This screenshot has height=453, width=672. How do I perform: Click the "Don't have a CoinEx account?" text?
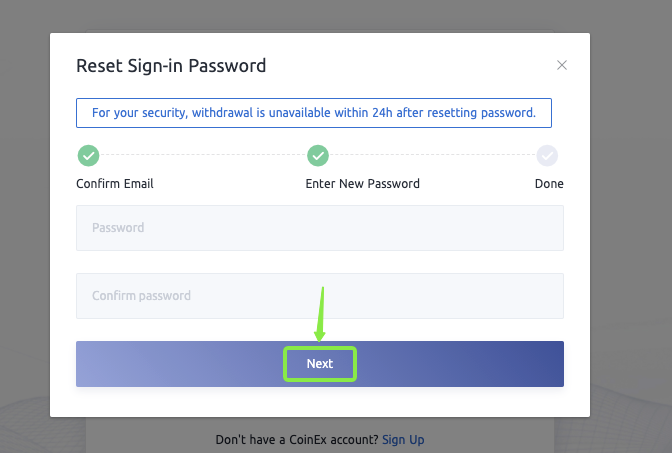point(297,440)
